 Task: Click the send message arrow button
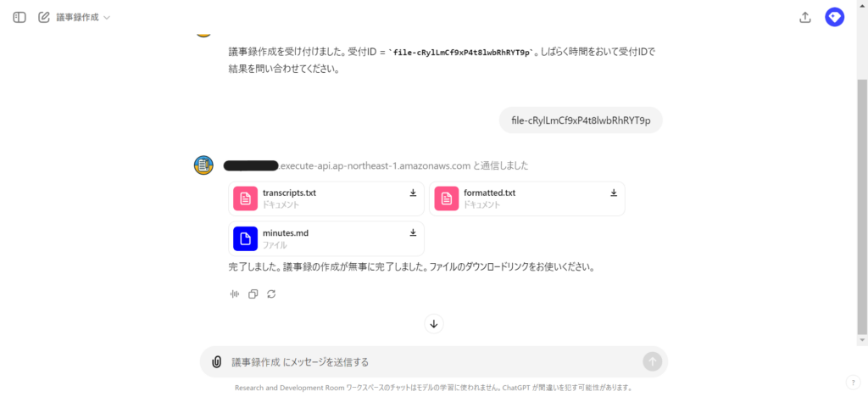click(652, 362)
